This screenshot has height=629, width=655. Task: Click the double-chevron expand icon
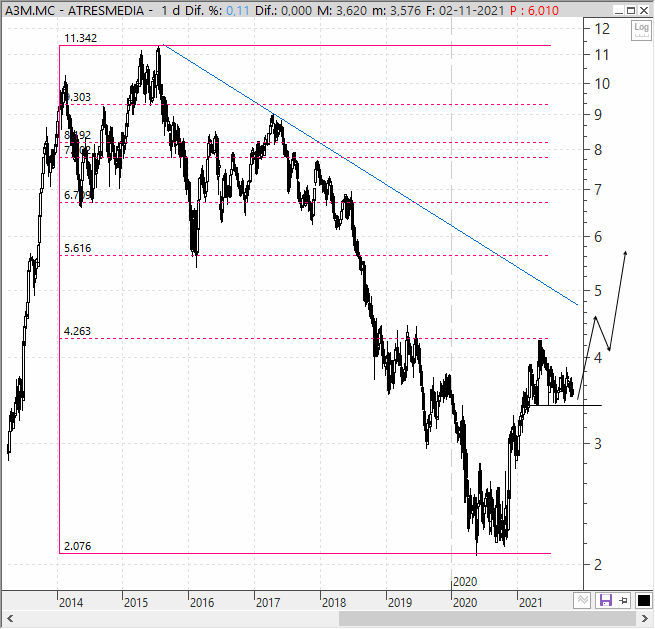(582, 601)
